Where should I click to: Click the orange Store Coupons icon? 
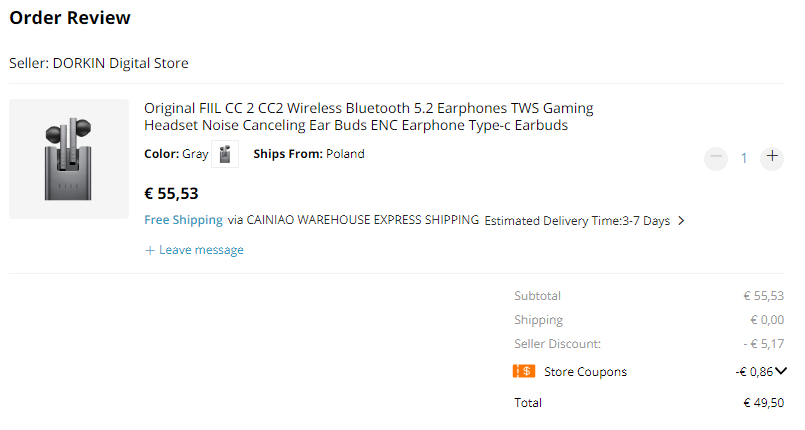tap(524, 371)
